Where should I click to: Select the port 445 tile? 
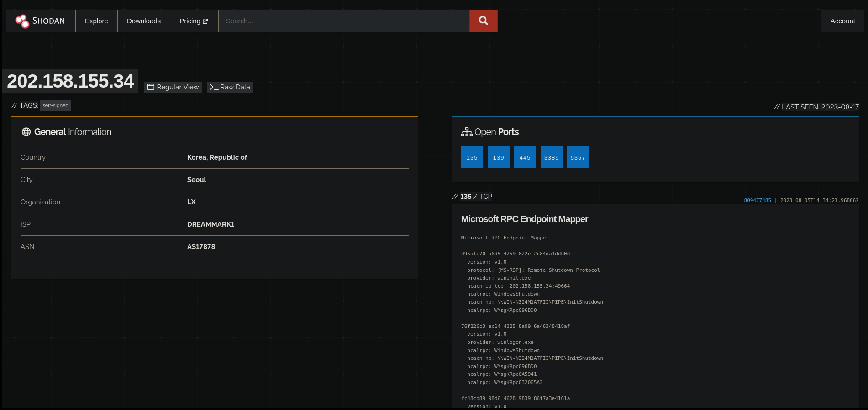tap(525, 157)
